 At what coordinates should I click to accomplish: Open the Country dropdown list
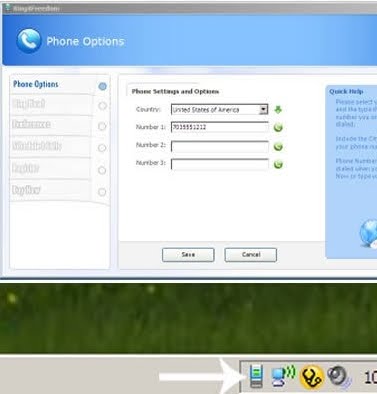220,110
